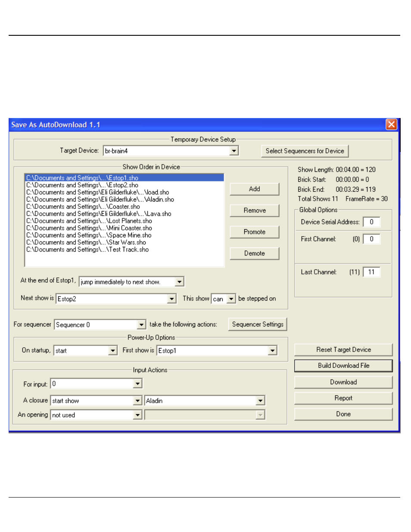
Task: Click Last Channel input field
Action: pos(371,272)
